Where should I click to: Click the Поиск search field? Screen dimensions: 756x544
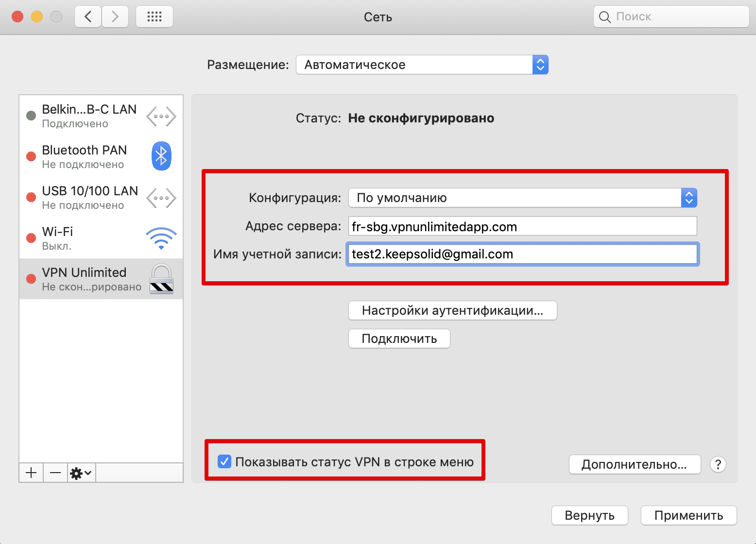[670, 16]
